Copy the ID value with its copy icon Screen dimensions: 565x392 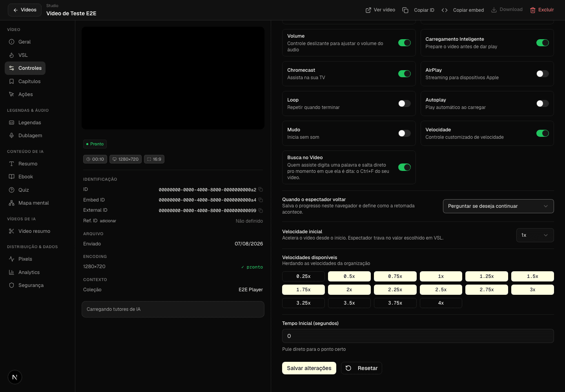pyautogui.click(x=261, y=190)
